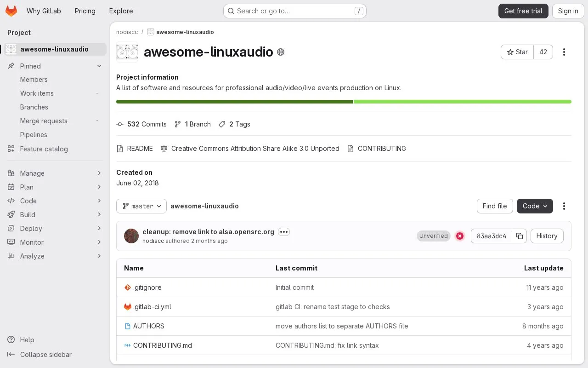Expand commit message ellipsis button
This screenshot has width=588, height=368.
point(284,232)
